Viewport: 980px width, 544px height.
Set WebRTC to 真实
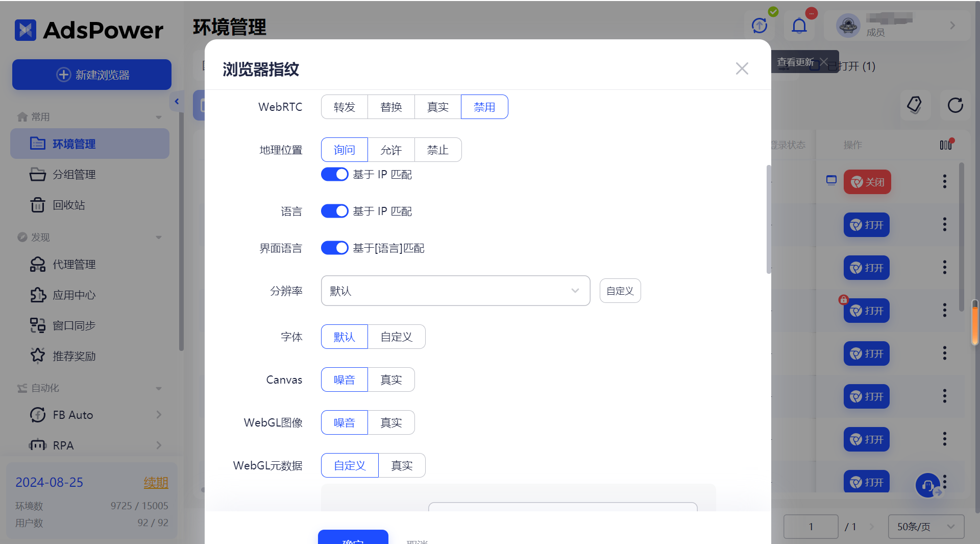pos(438,107)
